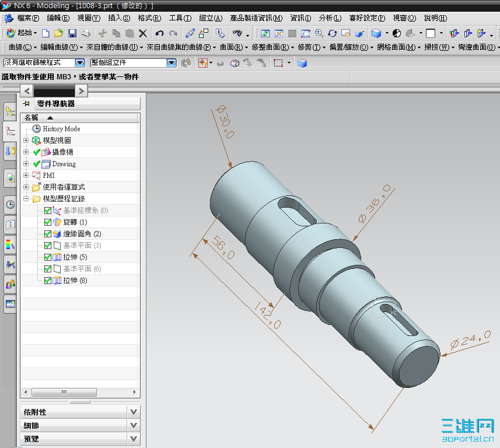Click the Redo arrow icon
Image resolution: width=500 pixels, height=448 pixels.
173,33
